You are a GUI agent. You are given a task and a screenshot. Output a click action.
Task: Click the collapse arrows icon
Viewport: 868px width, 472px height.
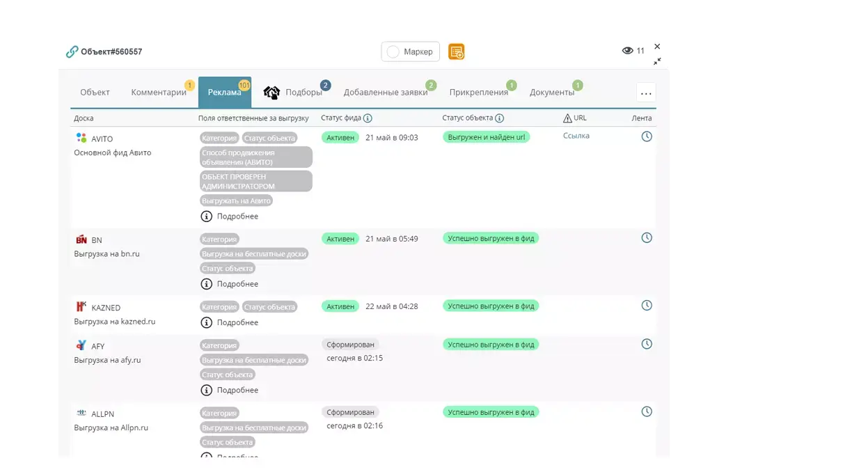(657, 61)
